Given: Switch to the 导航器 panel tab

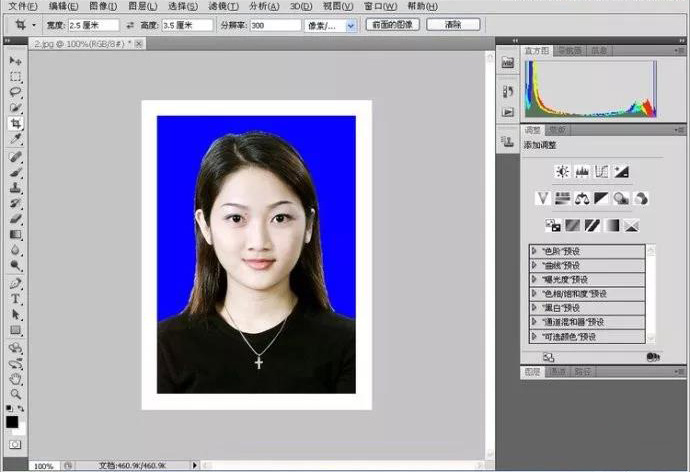Looking at the screenshot, I should tap(570, 49).
